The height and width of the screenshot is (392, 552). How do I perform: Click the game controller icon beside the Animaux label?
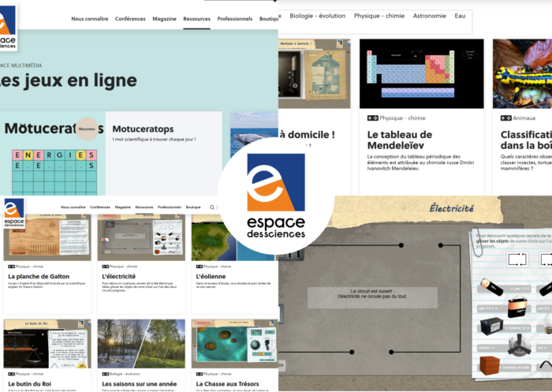click(505, 118)
